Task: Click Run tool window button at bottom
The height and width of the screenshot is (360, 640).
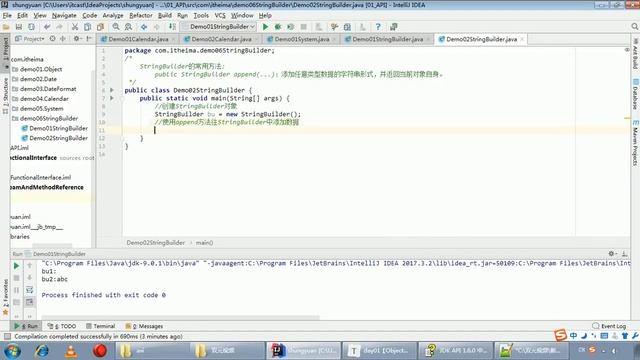Action: tap(26, 326)
